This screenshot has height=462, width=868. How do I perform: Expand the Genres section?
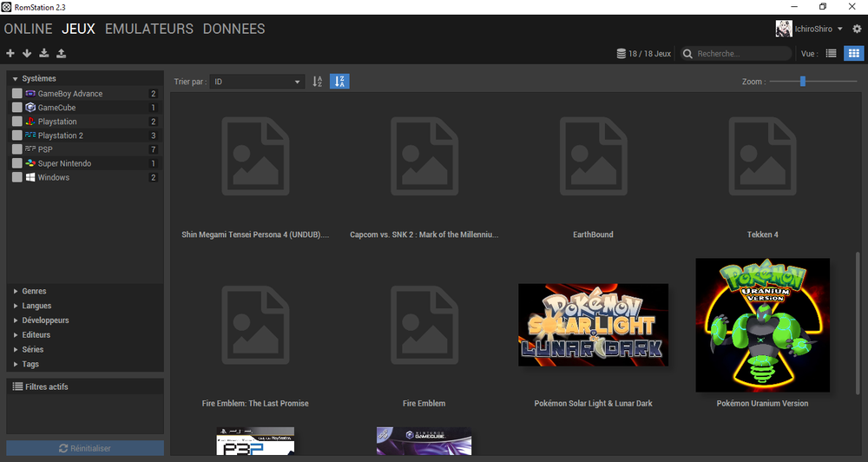pyautogui.click(x=16, y=291)
